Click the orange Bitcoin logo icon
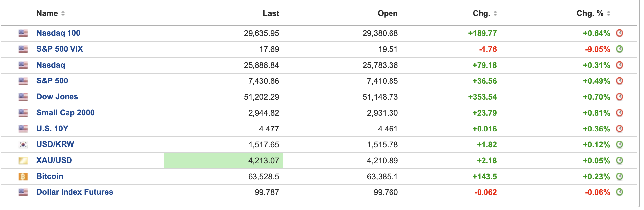 pos(23,177)
